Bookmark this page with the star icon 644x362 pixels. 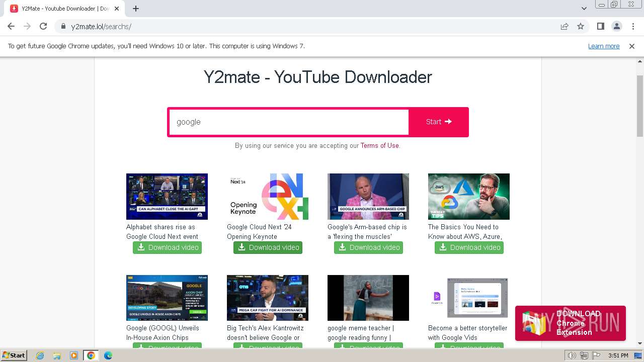tap(581, 27)
